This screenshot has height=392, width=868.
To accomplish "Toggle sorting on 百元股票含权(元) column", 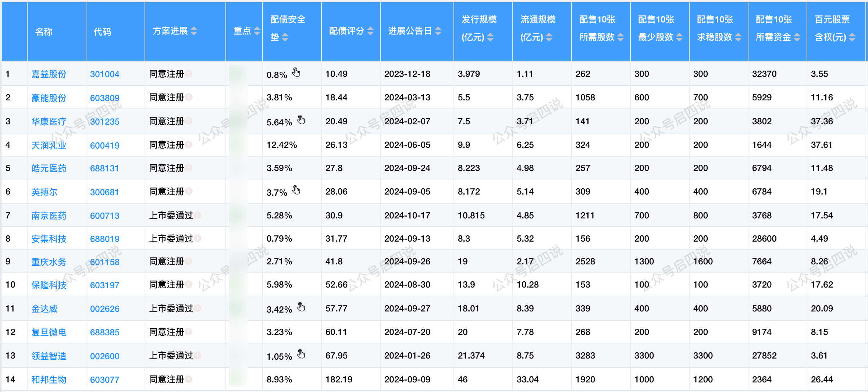I will point(852,37).
